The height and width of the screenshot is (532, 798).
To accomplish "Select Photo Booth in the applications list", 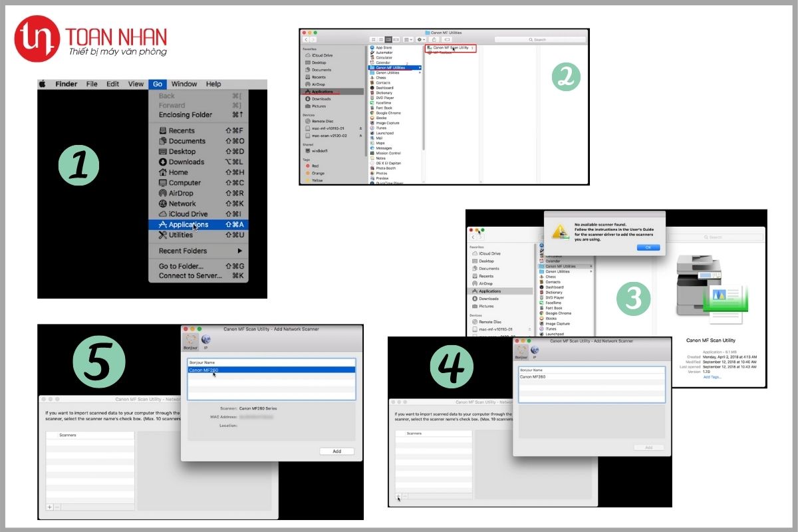I will tap(384, 168).
